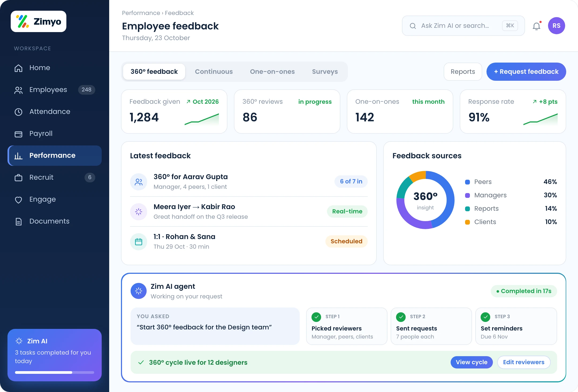Screen dimensions: 578x392
Task: Click Request feedback button
Action: click(x=526, y=72)
